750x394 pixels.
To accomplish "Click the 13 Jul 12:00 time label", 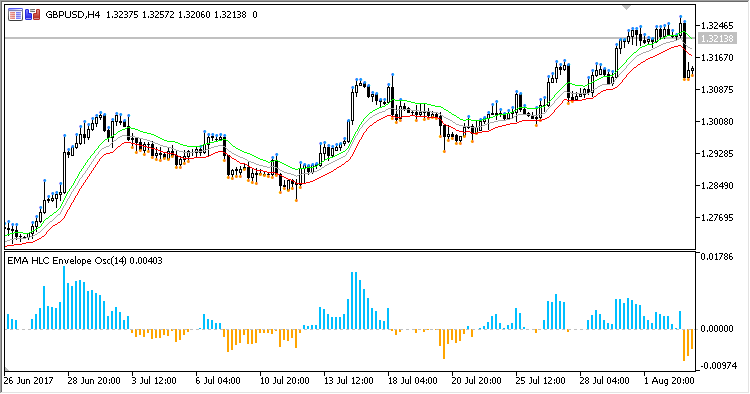I will coord(349,381).
